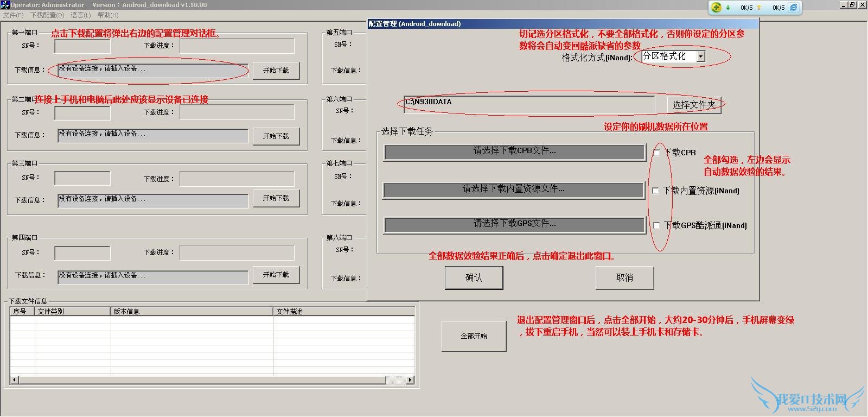
Task: Click the SN号 field of 第一端口
Action: pos(82,46)
